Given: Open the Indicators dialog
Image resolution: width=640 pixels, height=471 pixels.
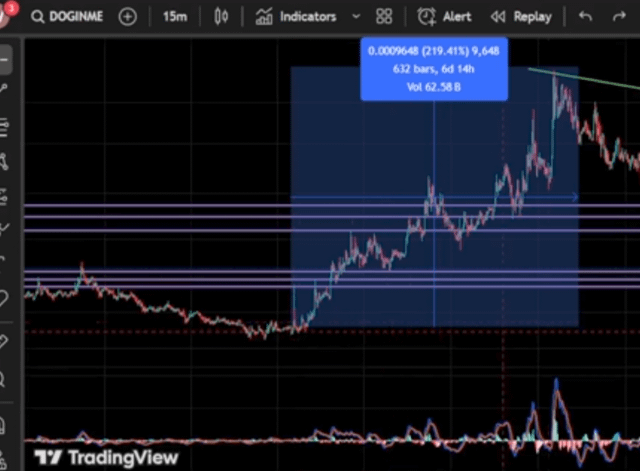Looking at the screenshot, I should [x=297, y=17].
